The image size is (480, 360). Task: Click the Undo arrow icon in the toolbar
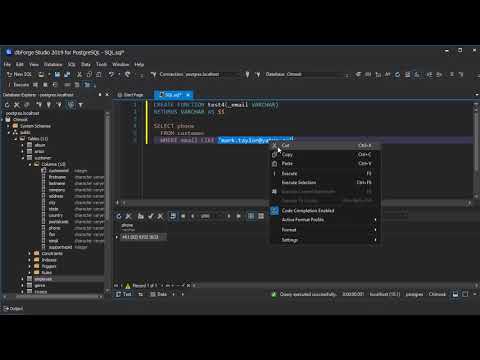[112, 74]
